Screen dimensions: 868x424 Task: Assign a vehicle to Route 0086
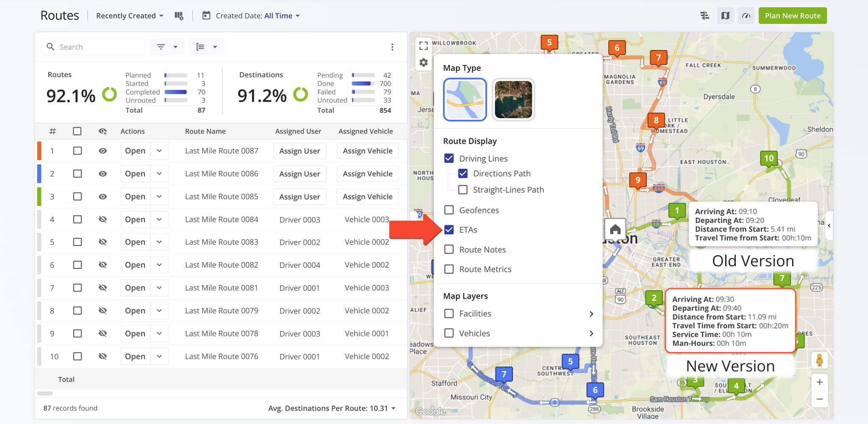click(367, 174)
